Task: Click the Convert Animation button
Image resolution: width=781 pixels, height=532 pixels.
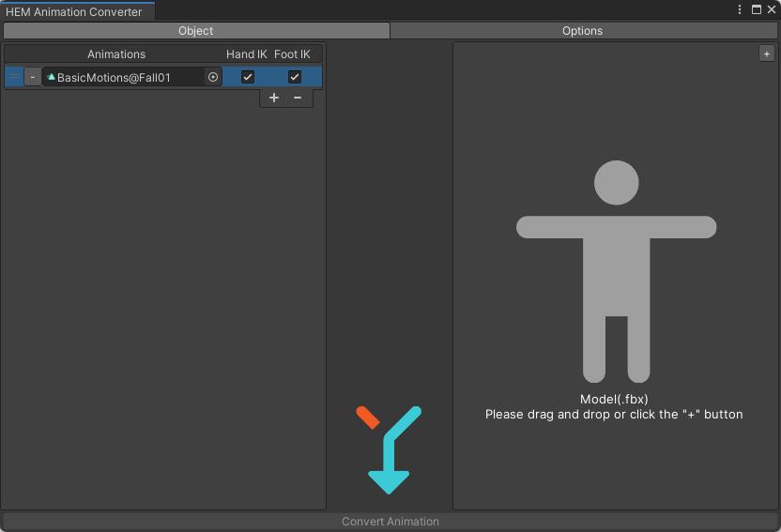Action: 390,522
